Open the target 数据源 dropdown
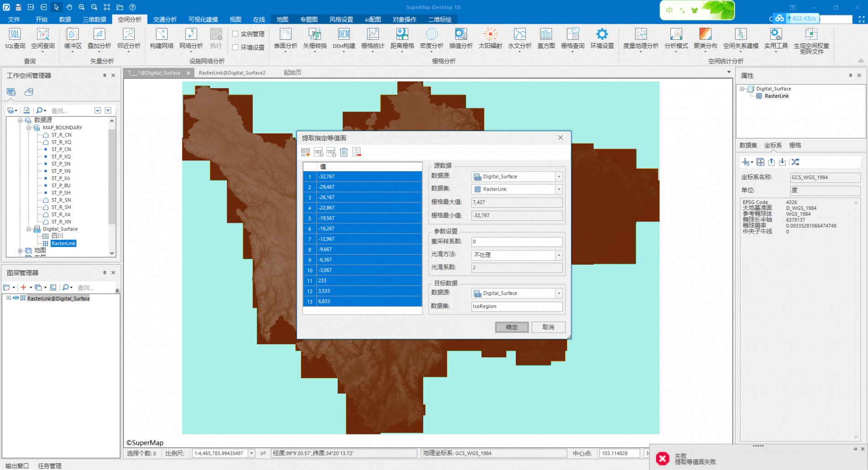Screen dimensions: 868x470 [x=559, y=294]
